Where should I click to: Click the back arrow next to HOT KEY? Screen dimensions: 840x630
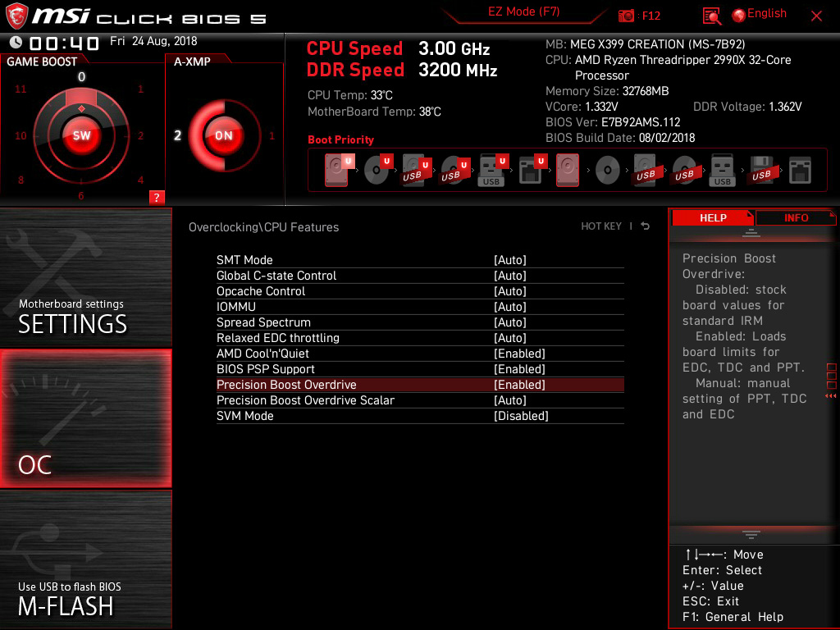pos(646,226)
